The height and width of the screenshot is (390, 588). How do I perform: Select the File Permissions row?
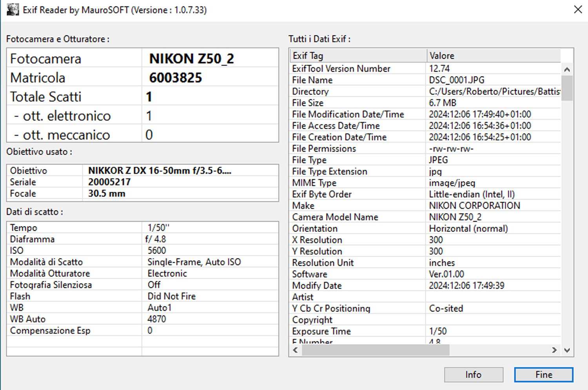[425, 148]
